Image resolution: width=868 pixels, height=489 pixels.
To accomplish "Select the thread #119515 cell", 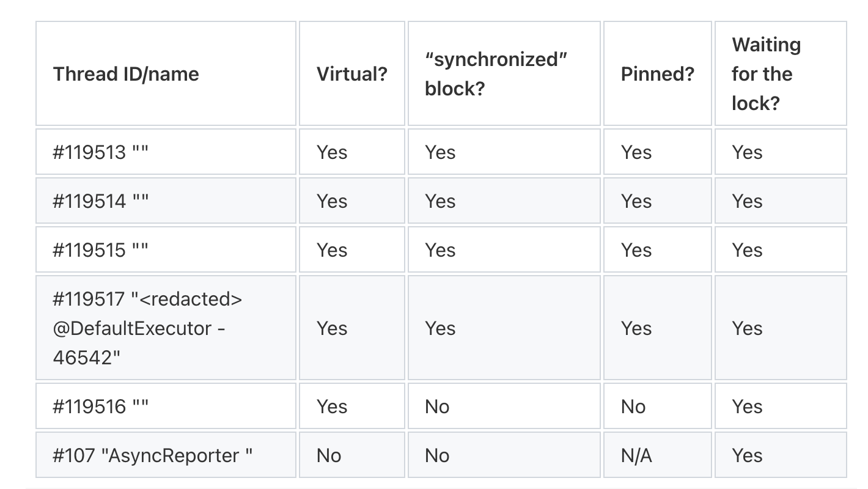I will tap(166, 249).
